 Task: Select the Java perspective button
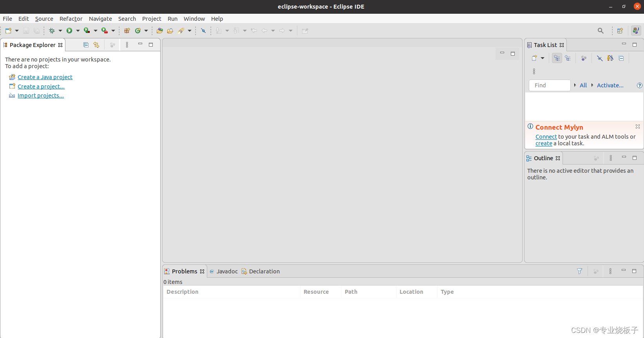pos(636,31)
